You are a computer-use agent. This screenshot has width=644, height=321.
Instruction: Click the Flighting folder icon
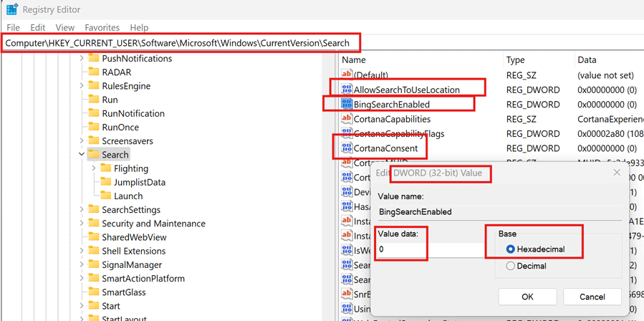pos(106,168)
